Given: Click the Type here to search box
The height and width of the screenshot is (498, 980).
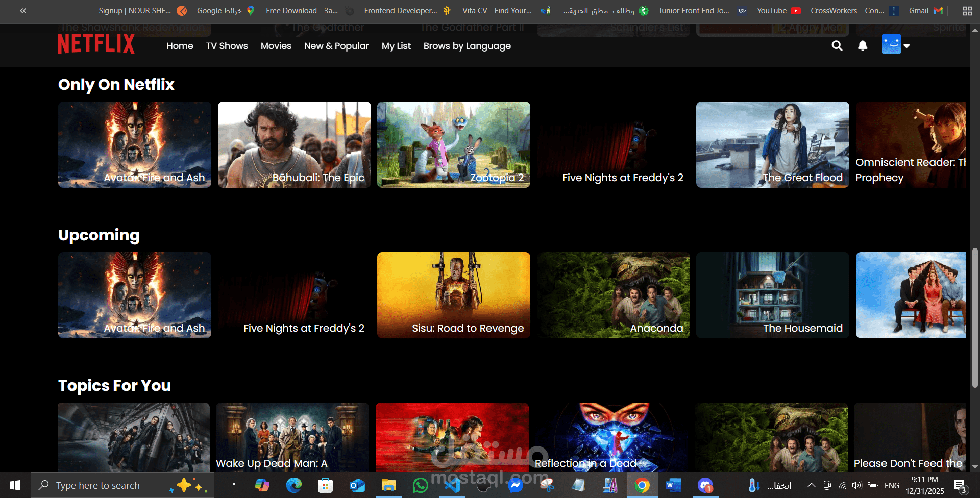Looking at the screenshot, I should [122, 485].
